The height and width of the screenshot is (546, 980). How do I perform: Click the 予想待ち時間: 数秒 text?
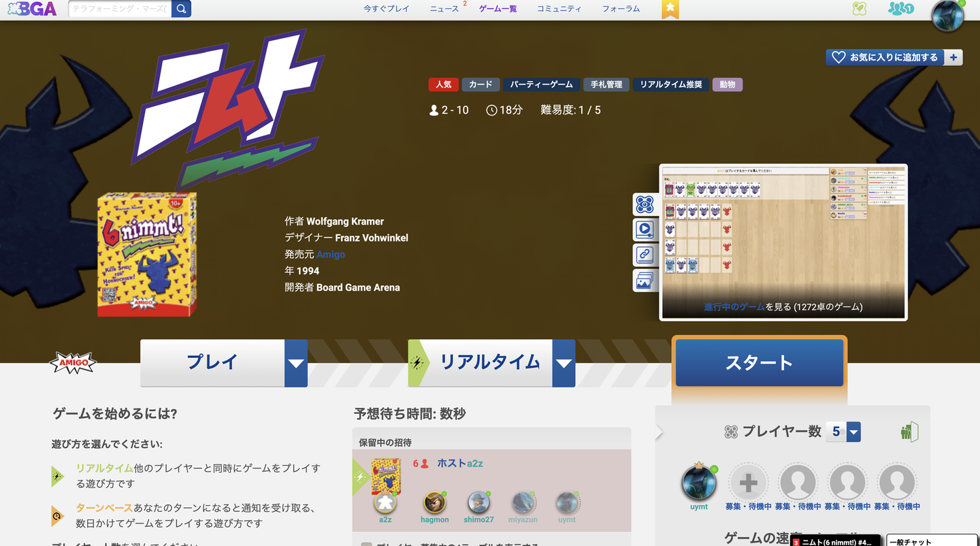410,414
